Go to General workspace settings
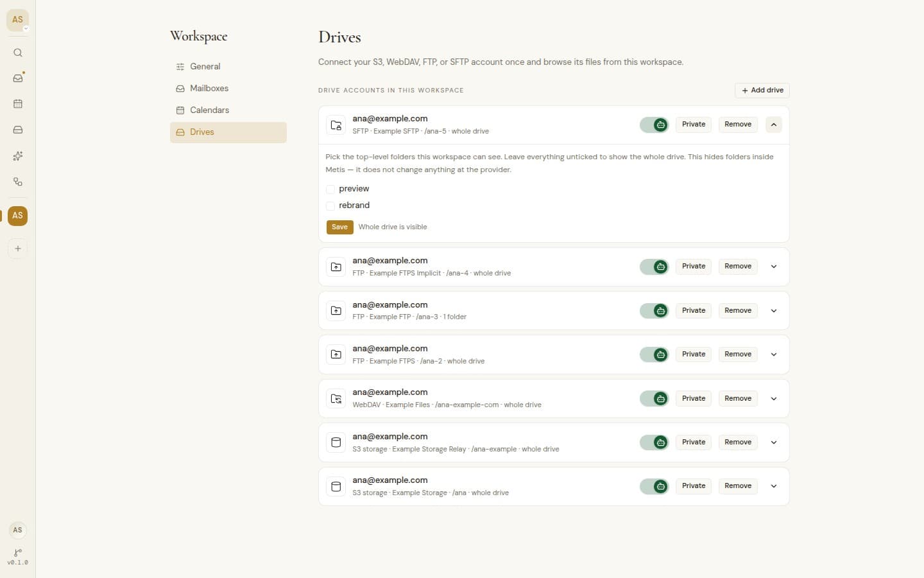924x578 pixels. click(x=228, y=67)
